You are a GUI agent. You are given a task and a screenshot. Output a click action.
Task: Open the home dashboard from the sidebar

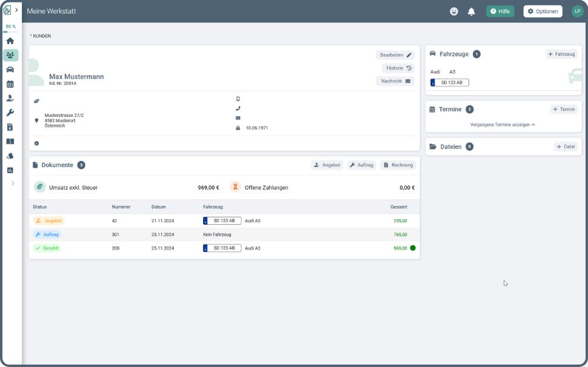10,41
